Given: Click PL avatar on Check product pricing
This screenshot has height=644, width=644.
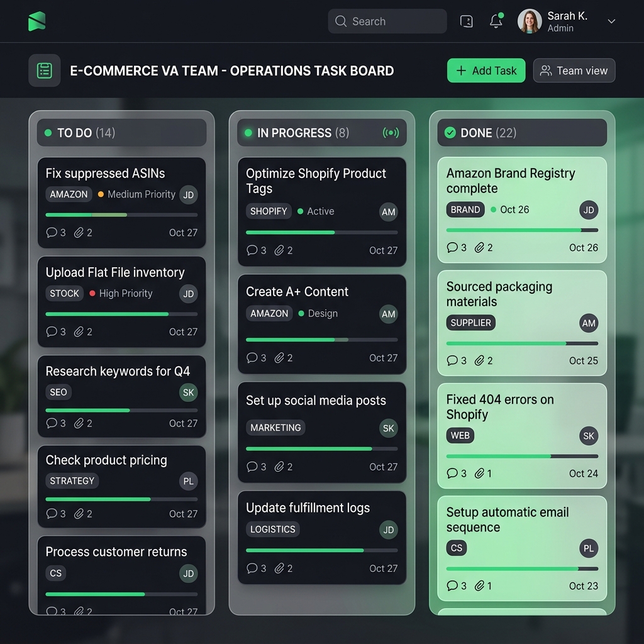Looking at the screenshot, I should [189, 481].
